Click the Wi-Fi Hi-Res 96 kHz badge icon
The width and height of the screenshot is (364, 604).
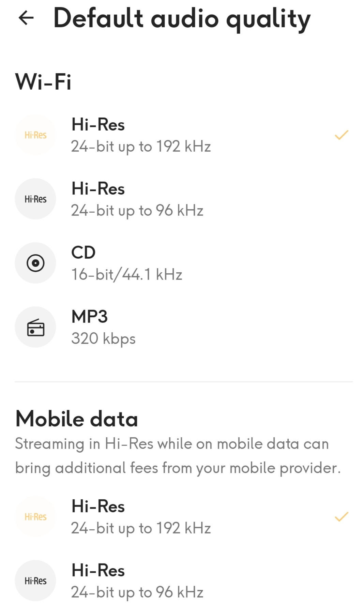coord(35,199)
